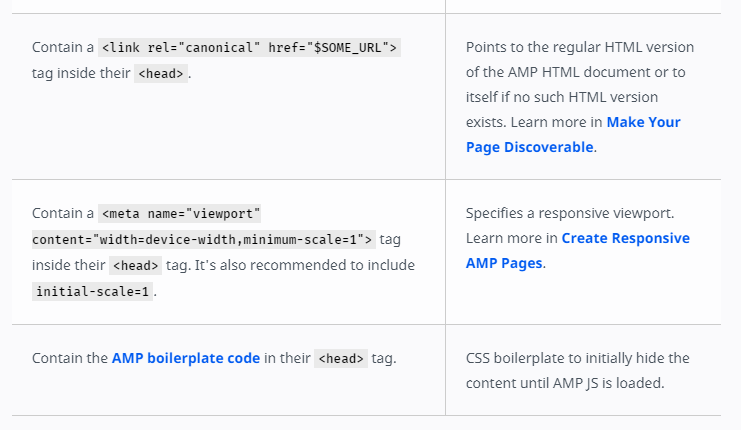Click the <head> code in the boilerplate row

340,358
